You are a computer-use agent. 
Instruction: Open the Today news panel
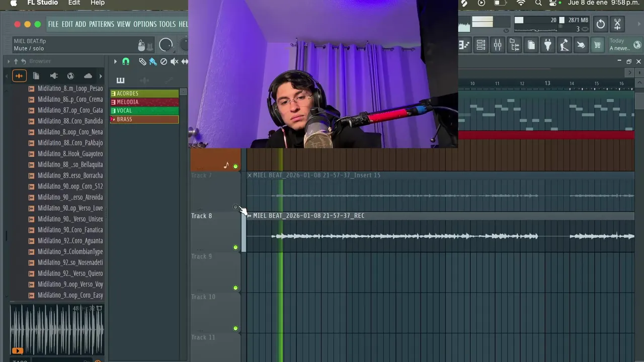pyautogui.click(x=625, y=45)
